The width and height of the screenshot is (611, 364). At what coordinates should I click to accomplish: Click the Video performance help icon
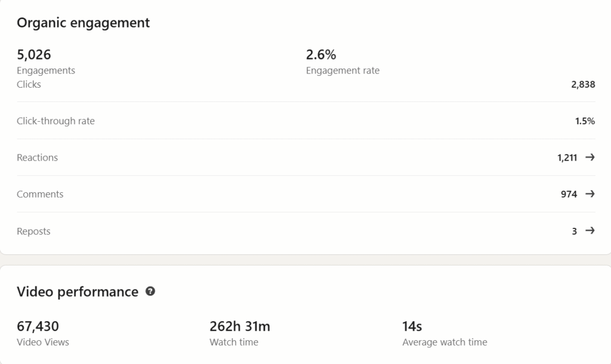pyautogui.click(x=150, y=291)
